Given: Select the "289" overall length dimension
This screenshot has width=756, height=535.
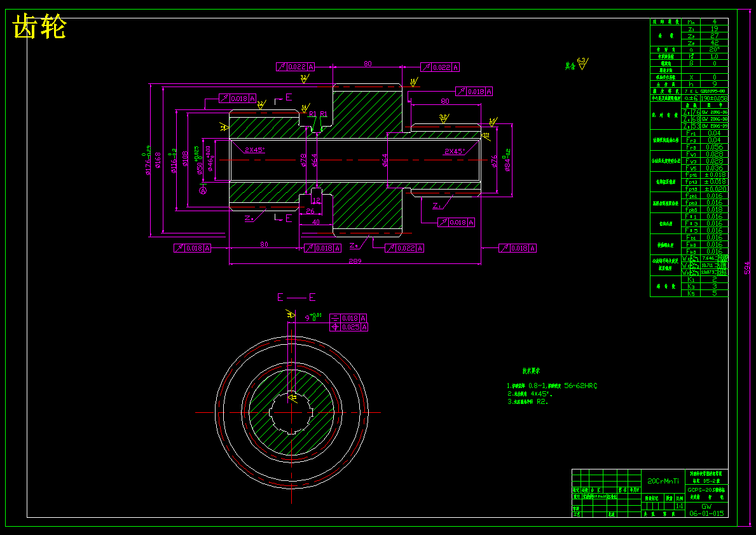Looking at the screenshot, I should tap(355, 261).
